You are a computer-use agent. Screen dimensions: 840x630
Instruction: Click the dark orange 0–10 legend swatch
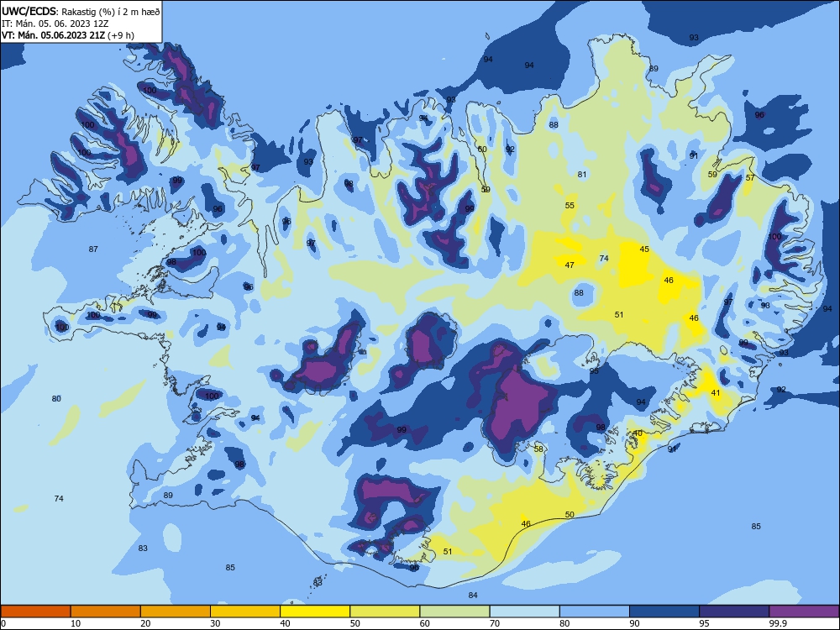click(x=35, y=612)
